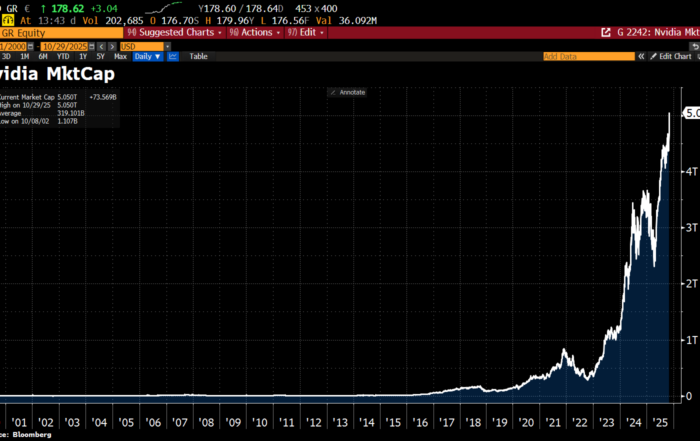Choose the Max time range
Image resolution: width=700 pixels, height=441 pixels.
(120, 56)
